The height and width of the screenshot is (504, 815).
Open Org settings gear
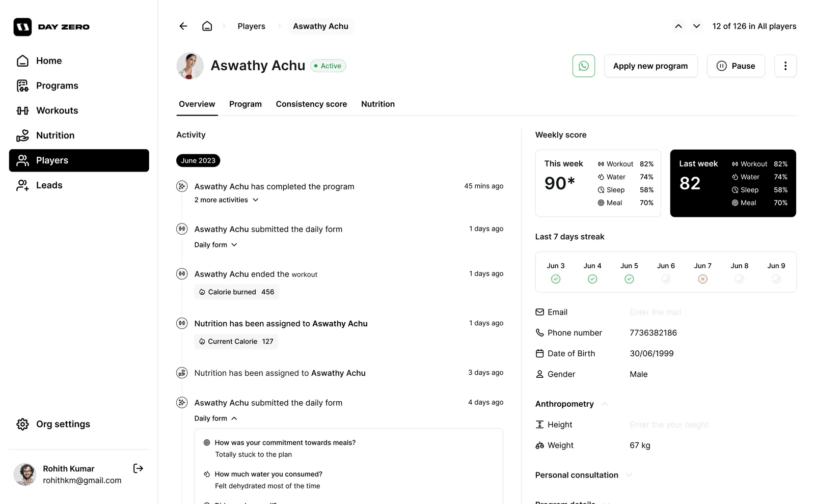click(22, 424)
